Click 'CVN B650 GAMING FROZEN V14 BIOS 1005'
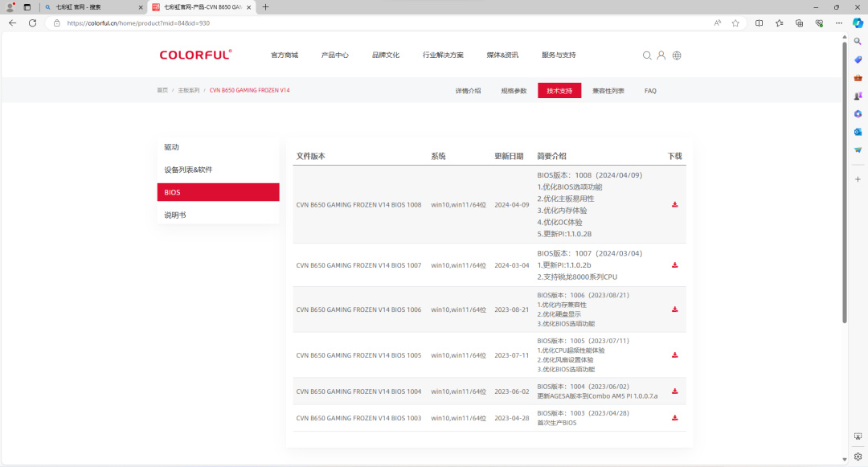This screenshot has width=868, height=467. [x=358, y=355]
